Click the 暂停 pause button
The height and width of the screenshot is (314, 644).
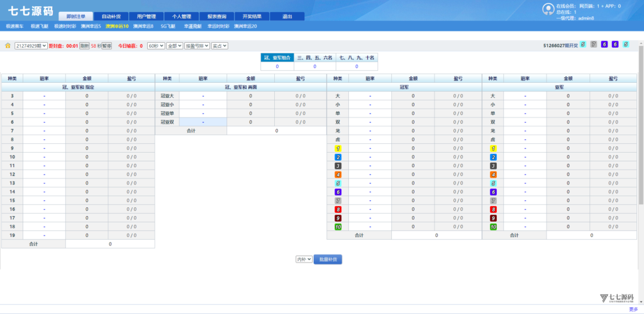tap(107, 46)
